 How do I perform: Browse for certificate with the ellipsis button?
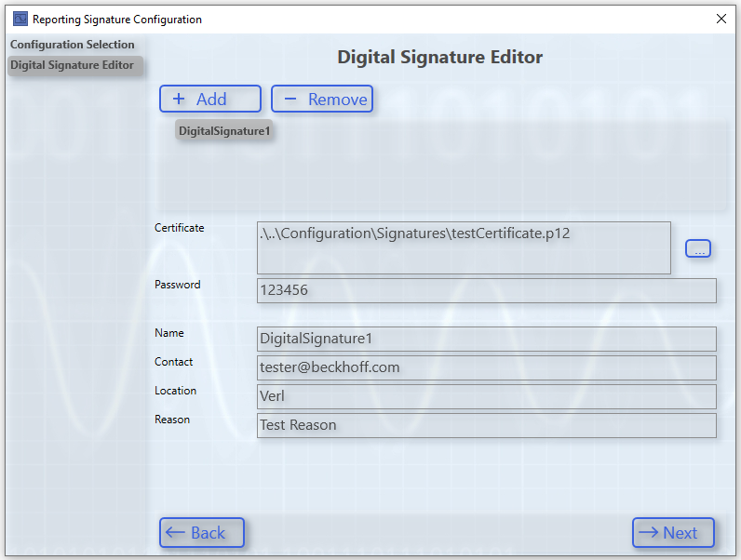698,248
